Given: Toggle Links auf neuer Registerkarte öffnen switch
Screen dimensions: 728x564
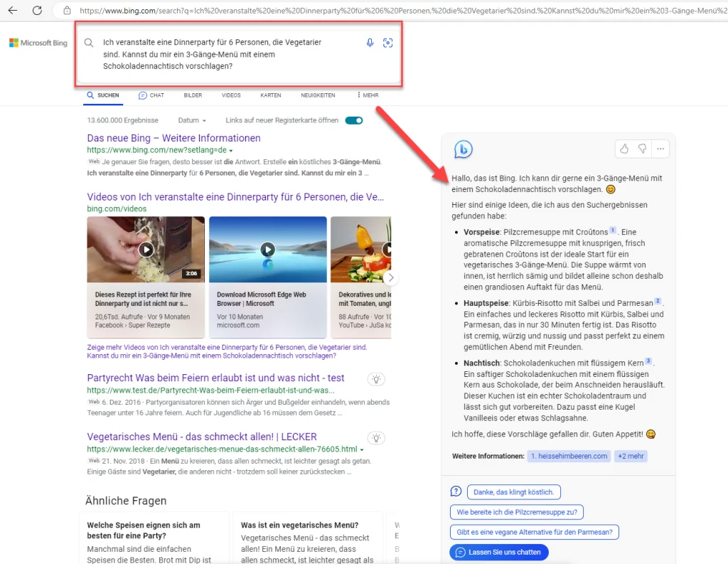Looking at the screenshot, I should (x=353, y=120).
